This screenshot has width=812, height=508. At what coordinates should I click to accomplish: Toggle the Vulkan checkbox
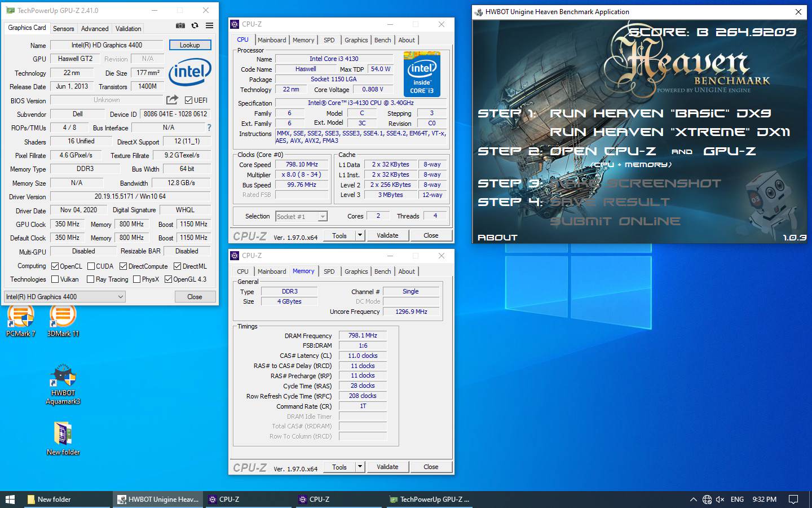[x=55, y=279]
